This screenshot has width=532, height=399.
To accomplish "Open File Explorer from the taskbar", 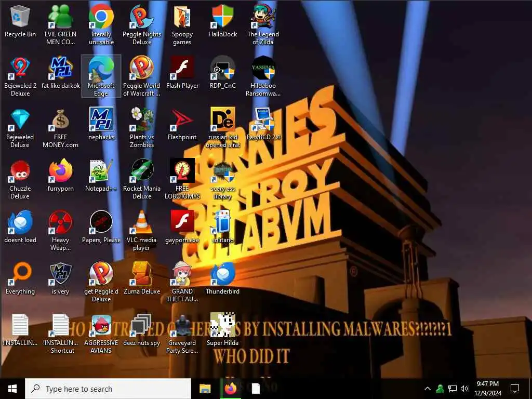I will point(205,389).
